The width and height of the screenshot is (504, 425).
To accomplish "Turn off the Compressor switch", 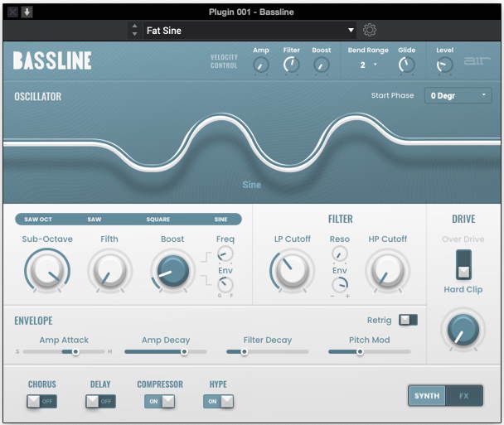I will [x=160, y=401].
